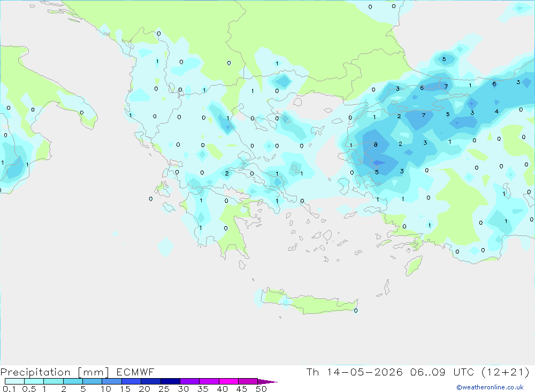Click the 'Precipitation [mm]' title text
The width and height of the screenshot is (535, 392).
pos(55,372)
